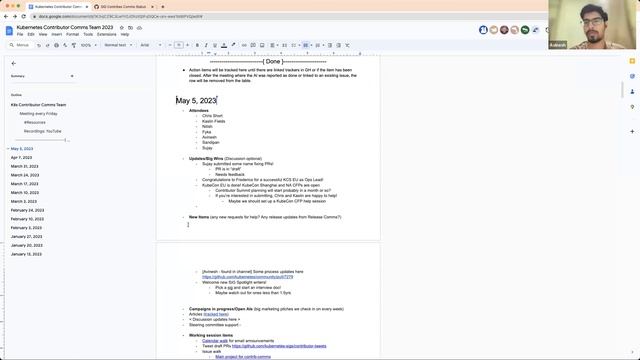This screenshot has width=640, height=360.
Task: Toggle Italic formatting
Action: pos(206,45)
